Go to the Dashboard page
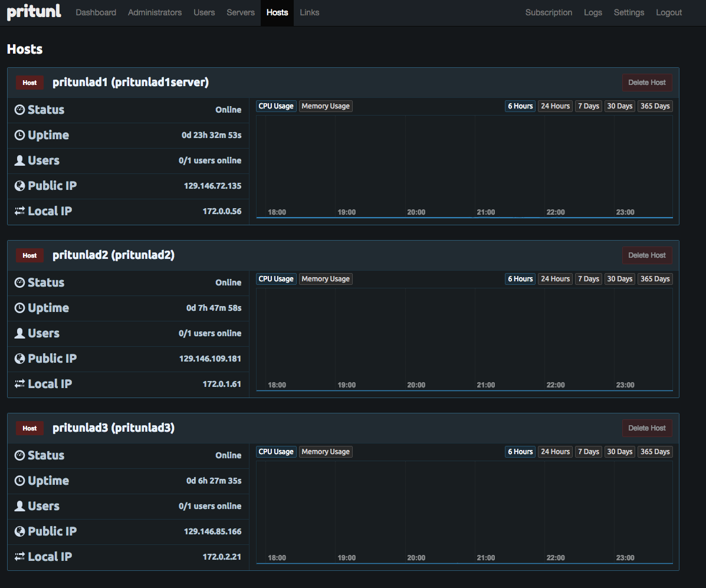Image resolution: width=706 pixels, height=588 pixels. (96, 12)
